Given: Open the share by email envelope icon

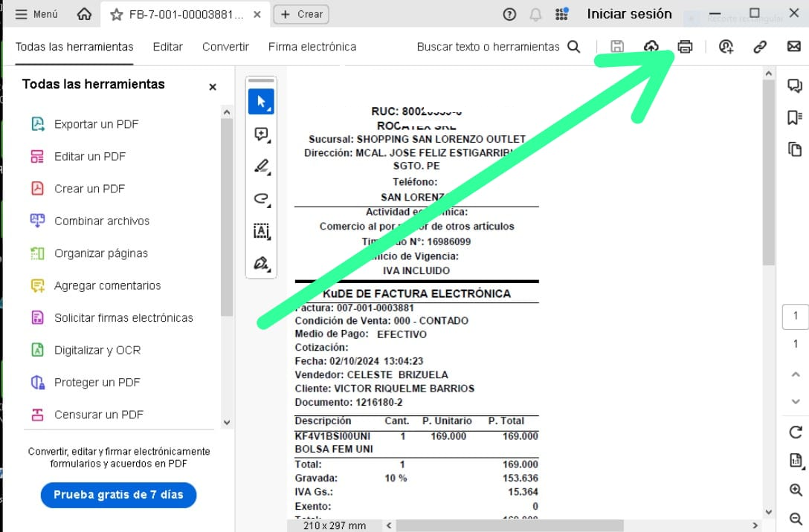Looking at the screenshot, I should pyautogui.click(x=793, y=47).
